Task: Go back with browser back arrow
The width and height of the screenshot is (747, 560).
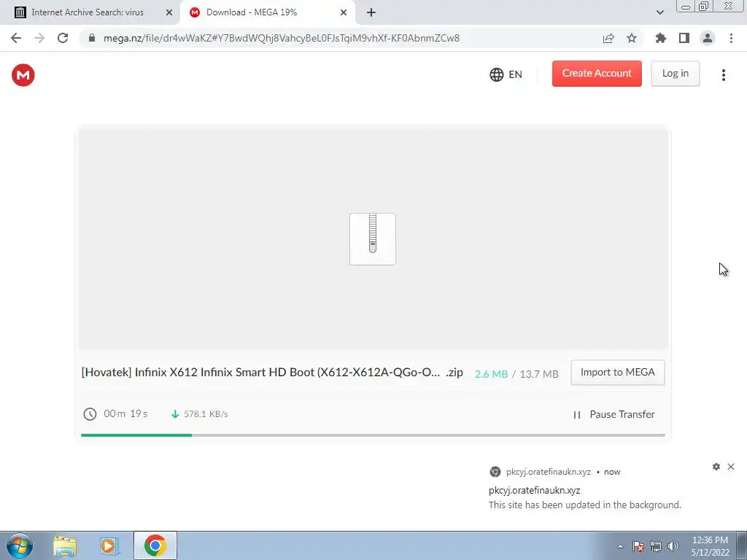Action: point(16,38)
